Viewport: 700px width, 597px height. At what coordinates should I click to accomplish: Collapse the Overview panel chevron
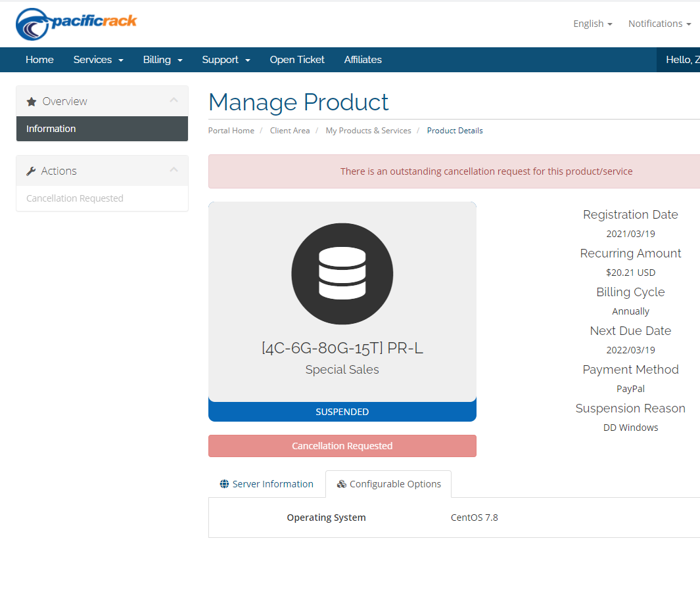point(174,100)
